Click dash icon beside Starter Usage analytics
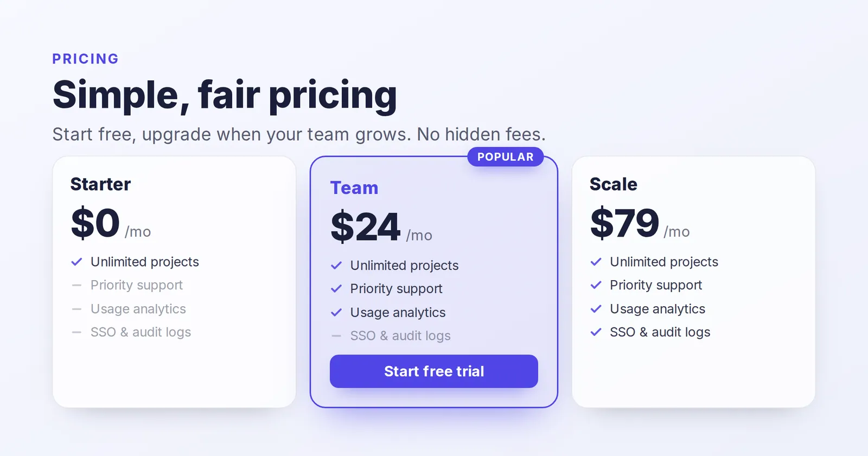 click(76, 309)
